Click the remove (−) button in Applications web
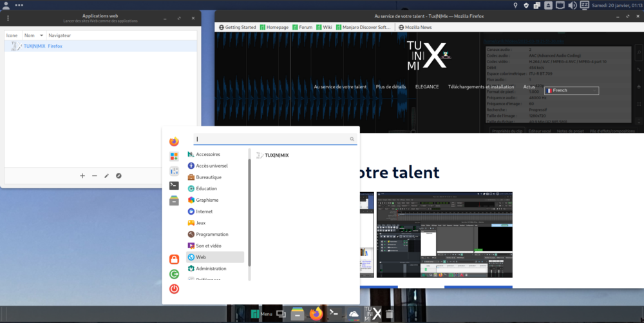Screen dimensions: 644x323 tap(95, 176)
